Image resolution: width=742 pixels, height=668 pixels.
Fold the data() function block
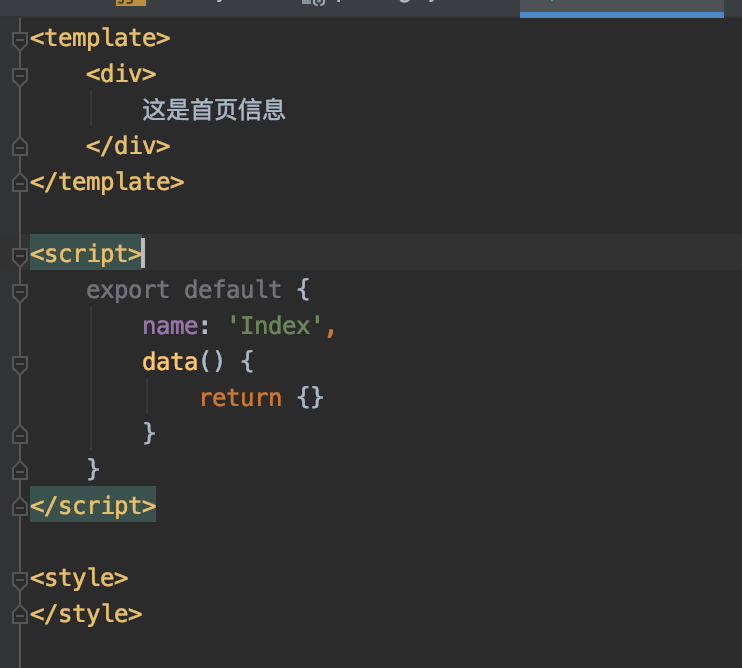click(19, 364)
